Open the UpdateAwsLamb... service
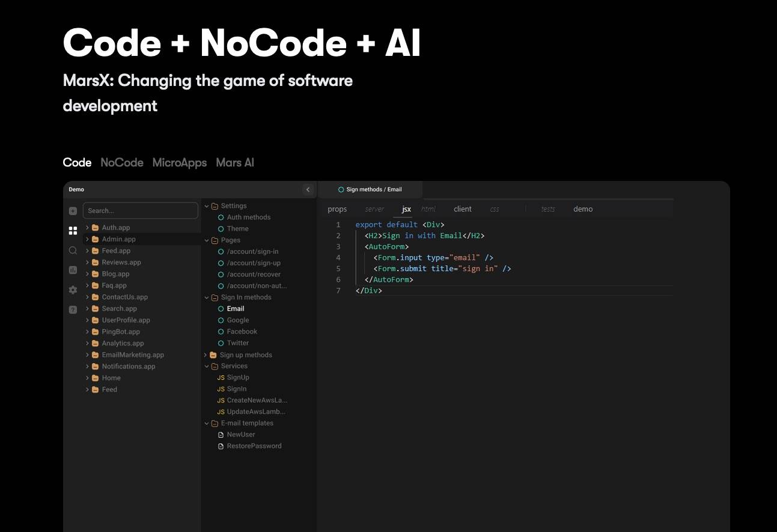Image resolution: width=777 pixels, height=532 pixels. (256, 412)
